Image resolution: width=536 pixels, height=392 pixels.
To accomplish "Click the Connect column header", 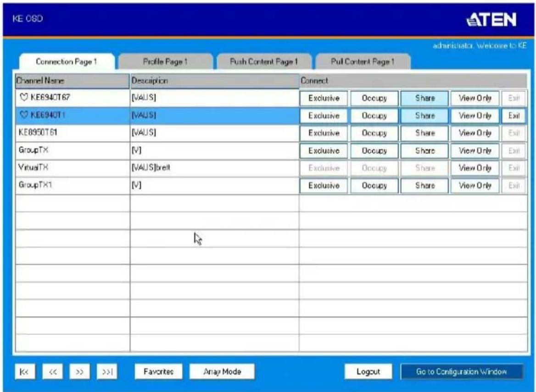I will point(413,81).
